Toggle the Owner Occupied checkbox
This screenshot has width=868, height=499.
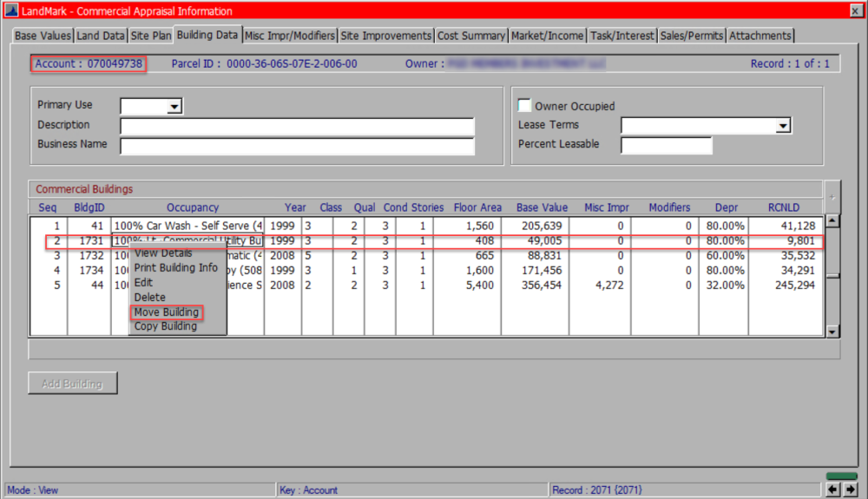[x=524, y=105]
